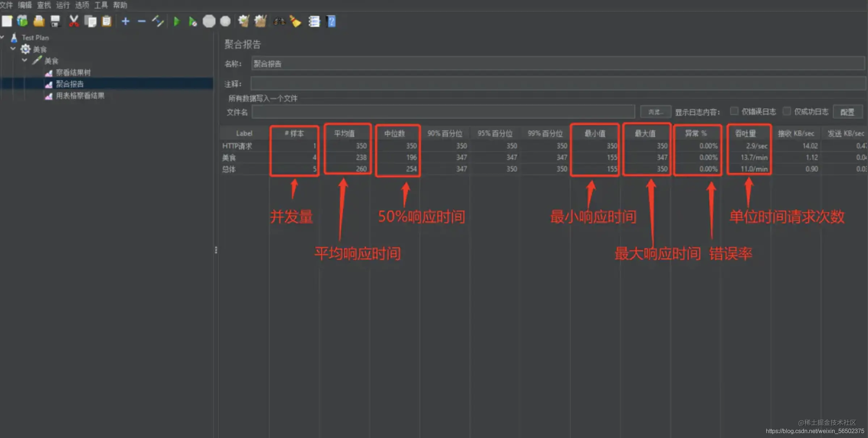Open the blue question mark help icon
Screen dimensions: 868x438
[x=331, y=21]
